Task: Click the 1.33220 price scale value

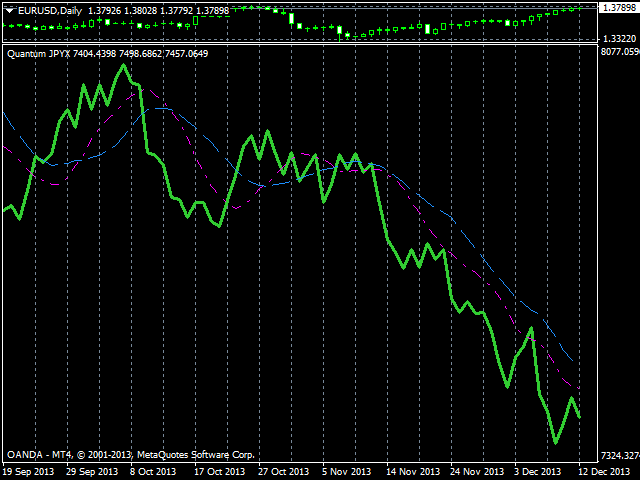Action: [618, 38]
